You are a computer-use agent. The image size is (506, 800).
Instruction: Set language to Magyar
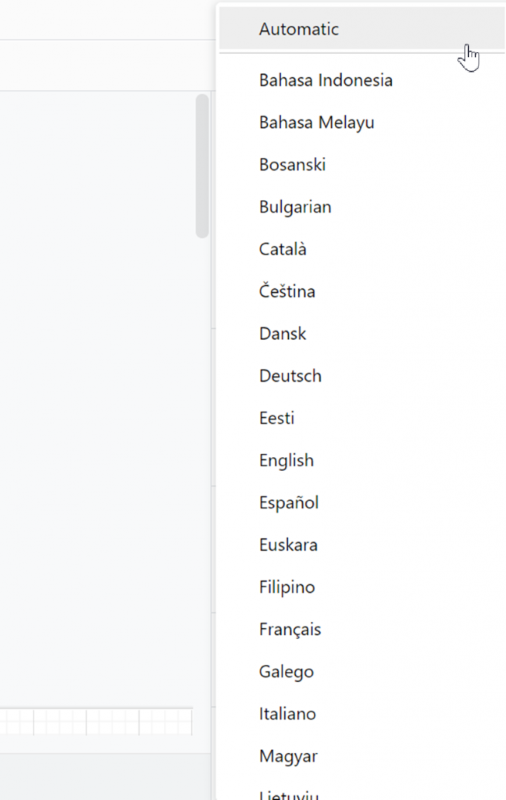(362, 756)
